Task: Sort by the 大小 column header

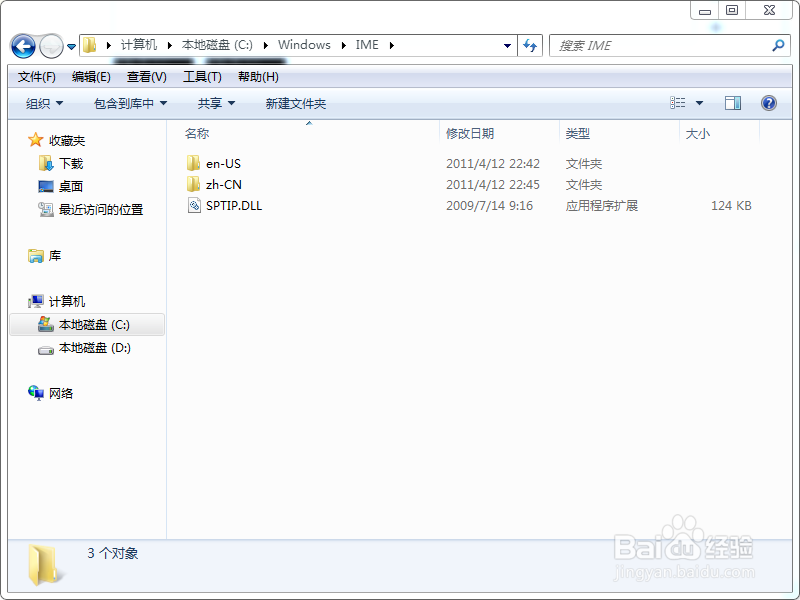Action: [x=697, y=134]
